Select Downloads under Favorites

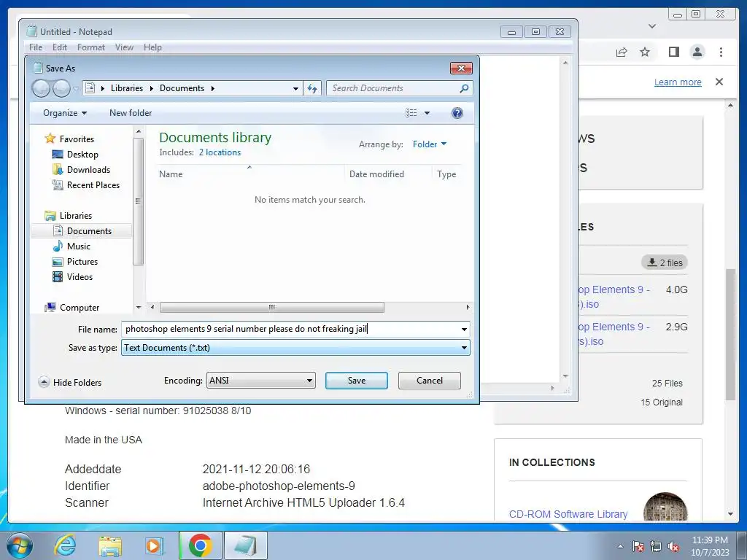click(x=88, y=169)
